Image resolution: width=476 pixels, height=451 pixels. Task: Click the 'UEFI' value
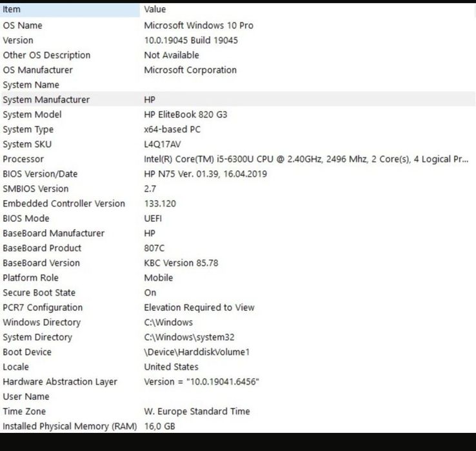(x=153, y=219)
